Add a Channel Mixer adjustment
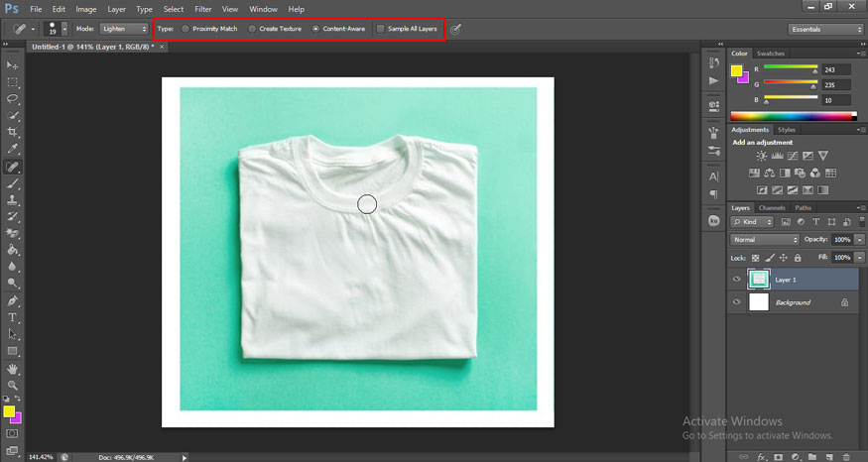 coord(814,173)
